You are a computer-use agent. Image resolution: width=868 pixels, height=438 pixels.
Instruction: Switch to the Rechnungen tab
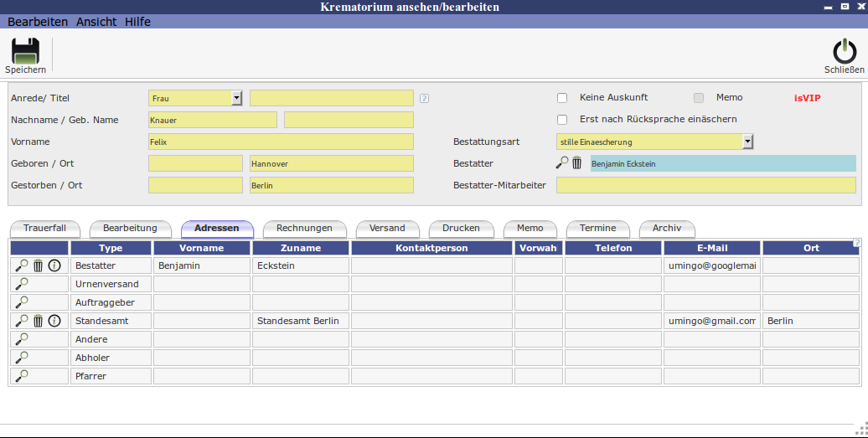tap(304, 229)
